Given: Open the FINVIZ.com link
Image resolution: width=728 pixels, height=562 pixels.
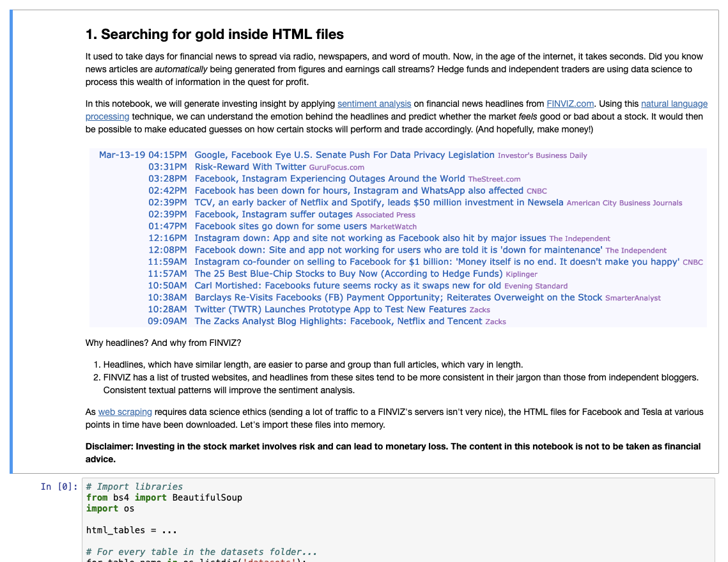Looking at the screenshot, I should point(570,104).
